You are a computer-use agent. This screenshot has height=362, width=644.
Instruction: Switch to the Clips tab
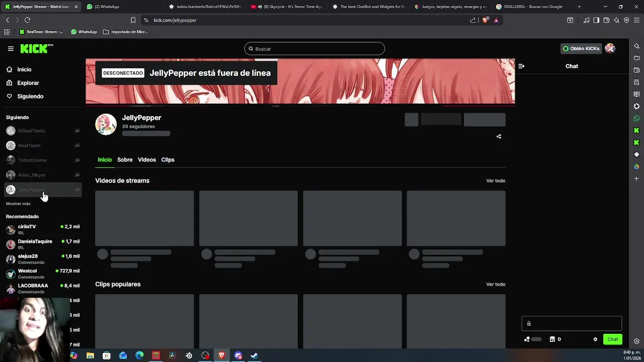click(x=168, y=159)
